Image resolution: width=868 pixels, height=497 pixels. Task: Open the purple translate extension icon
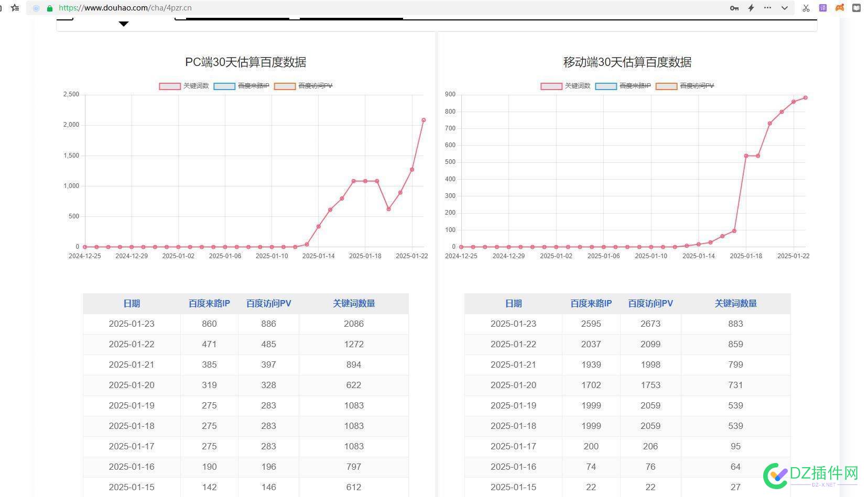coord(823,8)
